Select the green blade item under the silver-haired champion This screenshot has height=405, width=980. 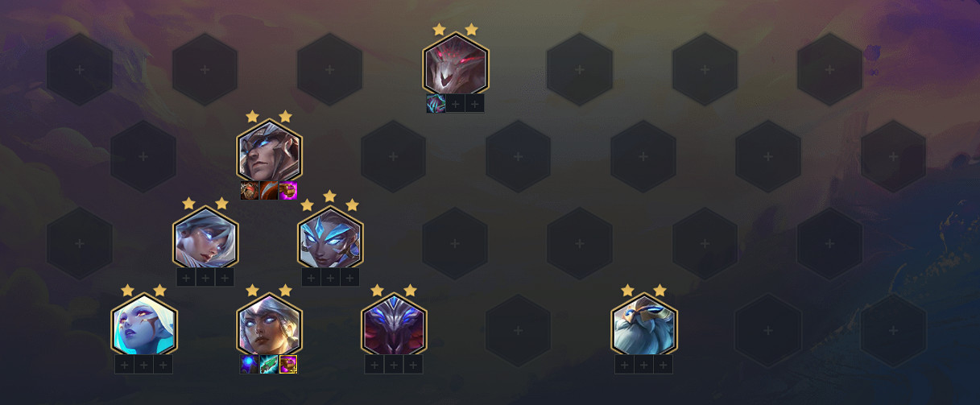click(x=269, y=365)
